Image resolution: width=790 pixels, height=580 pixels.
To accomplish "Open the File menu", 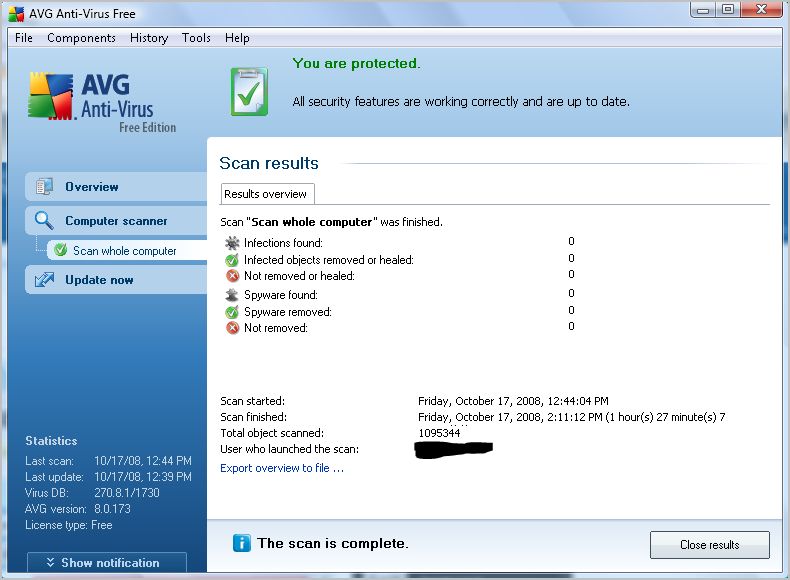I will tap(24, 38).
